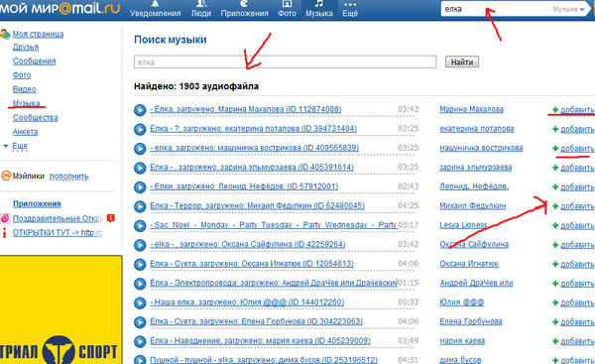This screenshot has width=595, height=364.
Task: Play the track uploaded by зарина эльмурзаева
Action: pos(140,168)
